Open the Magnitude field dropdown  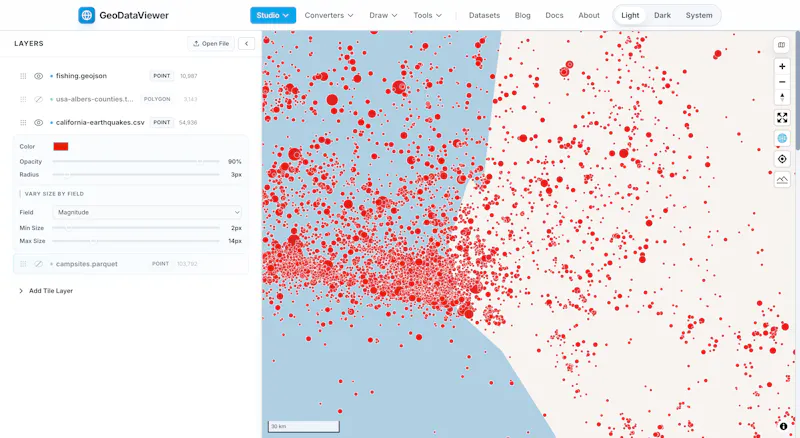tap(147, 212)
